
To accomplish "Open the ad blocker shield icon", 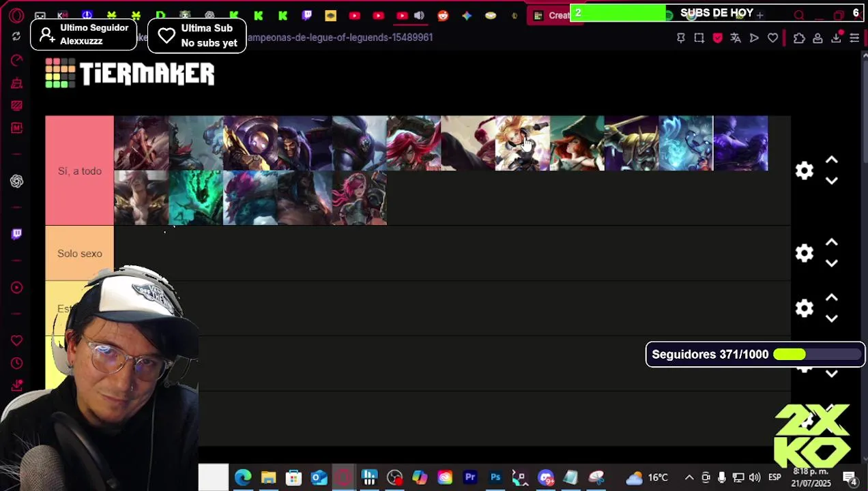I will tap(717, 38).
